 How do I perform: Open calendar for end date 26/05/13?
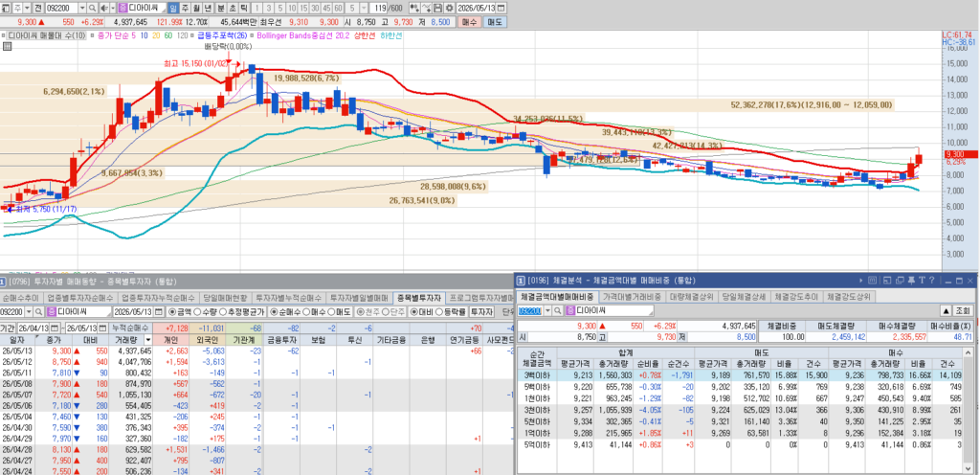[102, 328]
